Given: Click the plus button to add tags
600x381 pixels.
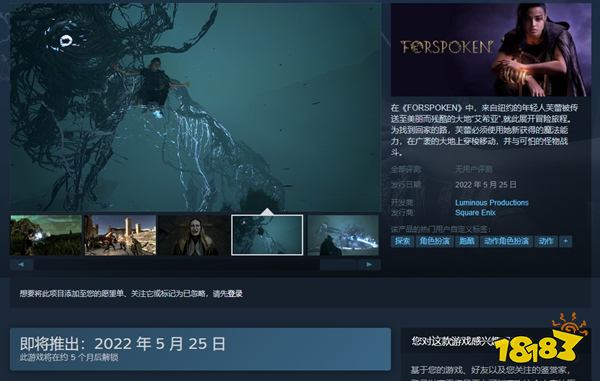Looking at the screenshot, I should [x=566, y=241].
